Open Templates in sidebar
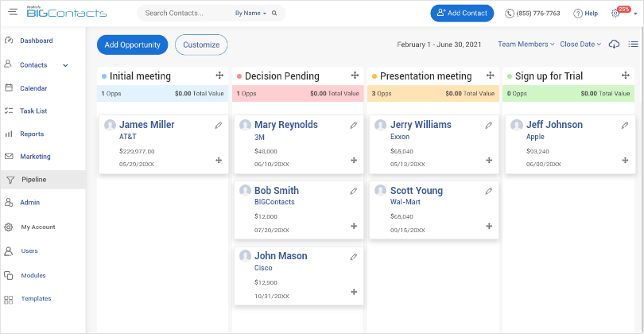The width and height of the screenshot is (644, 334). (x=36, y=299)
